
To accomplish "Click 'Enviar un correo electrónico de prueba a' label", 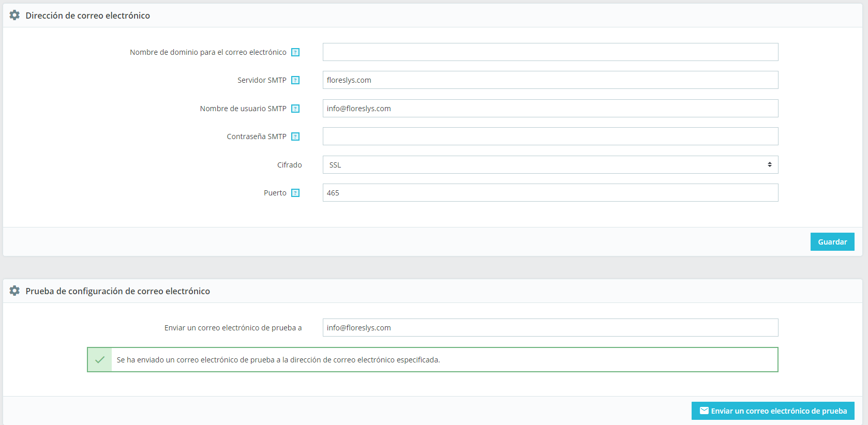I will 233,328.
